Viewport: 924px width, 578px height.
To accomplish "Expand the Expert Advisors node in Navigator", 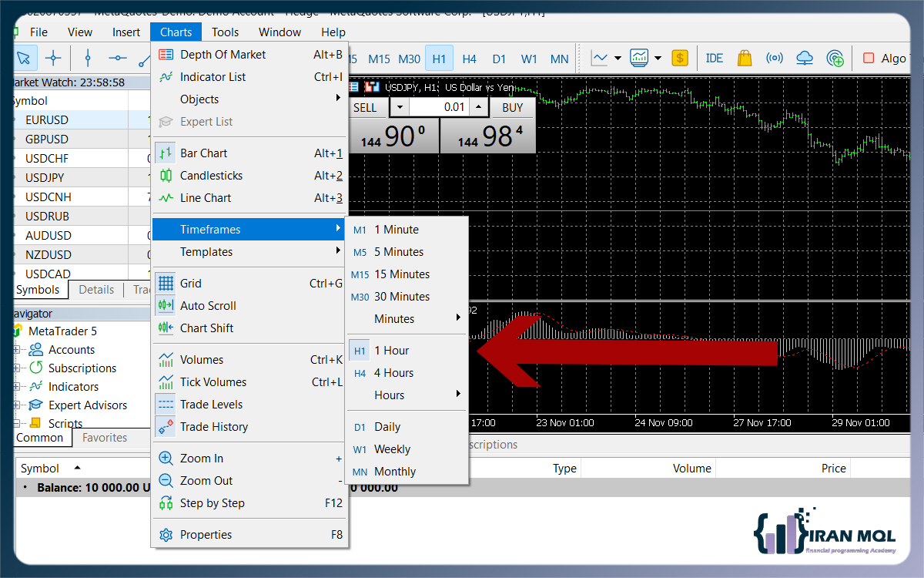I will 17,405.
